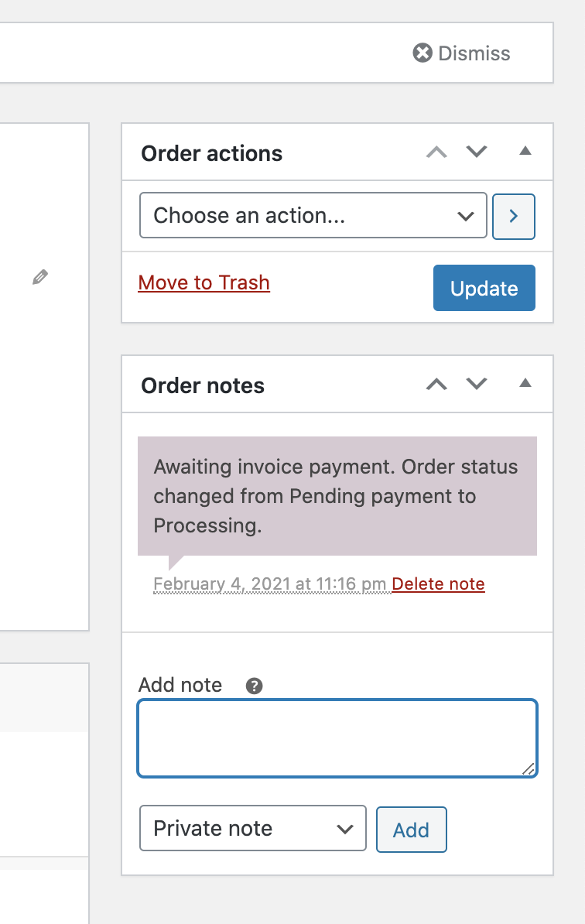Click the Update button
The image size is (585, 924).
484,288
